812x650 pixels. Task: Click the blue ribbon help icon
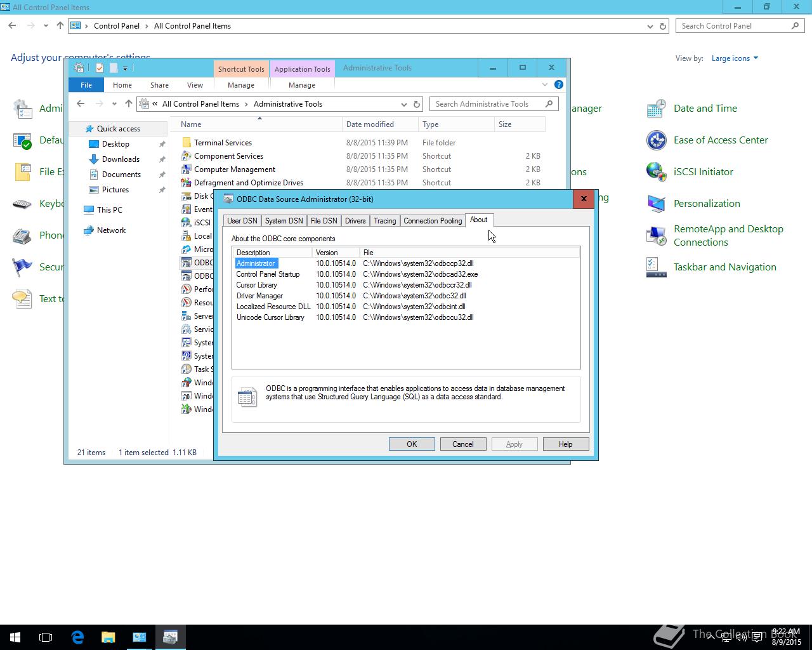[559, 84]
